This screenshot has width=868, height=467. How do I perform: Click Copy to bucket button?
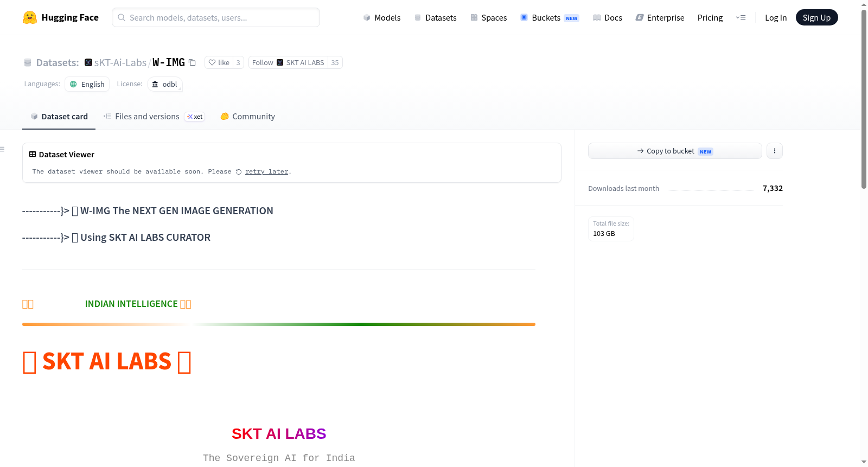675,151
